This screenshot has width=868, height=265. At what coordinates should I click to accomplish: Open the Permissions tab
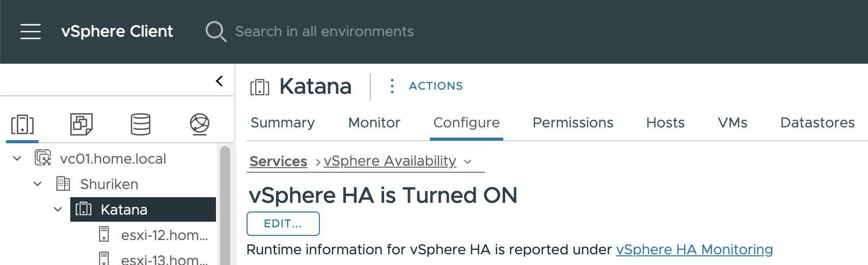click(x=573, y=123)
